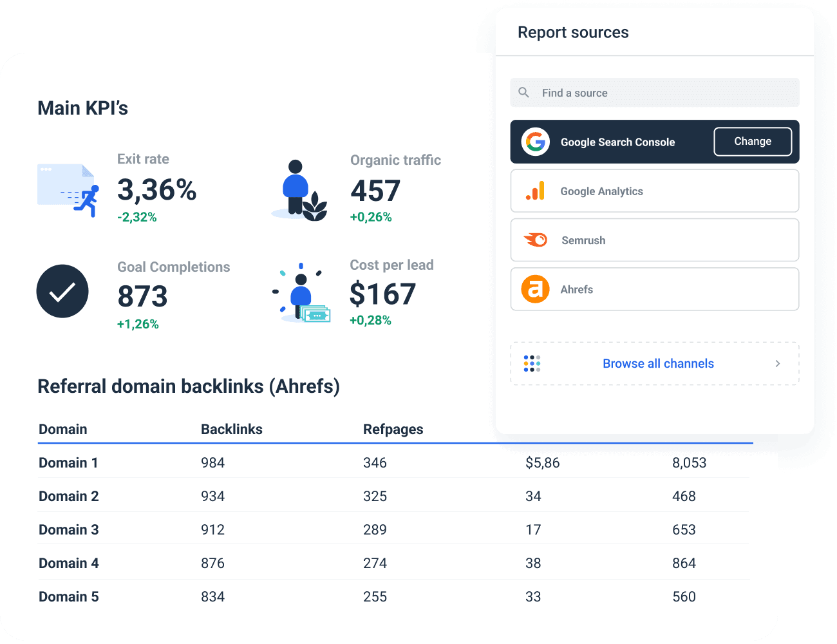The height and width of the screenshot is (644, 837).
Task: Click the orange Semrush icon
Action: (535, 240)
